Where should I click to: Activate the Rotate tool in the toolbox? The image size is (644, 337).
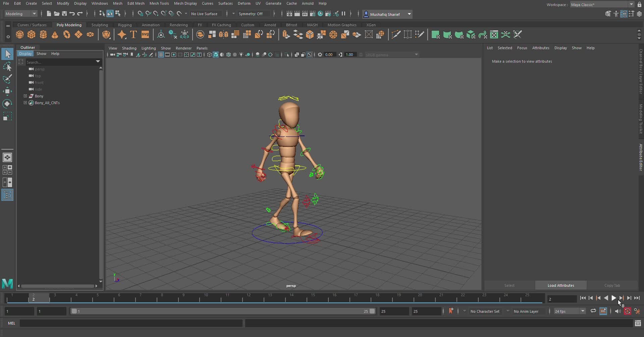pos(7,104)
